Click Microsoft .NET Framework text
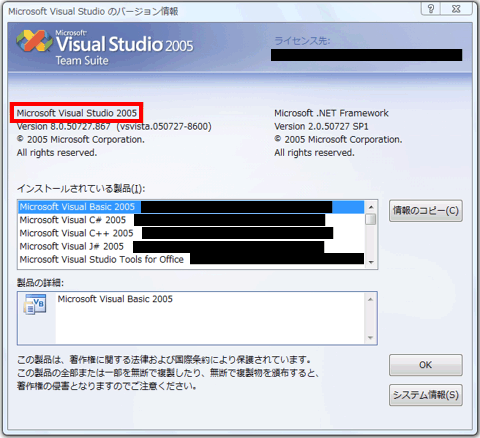Viewport: 480px width, 438px height. [331, 113]
